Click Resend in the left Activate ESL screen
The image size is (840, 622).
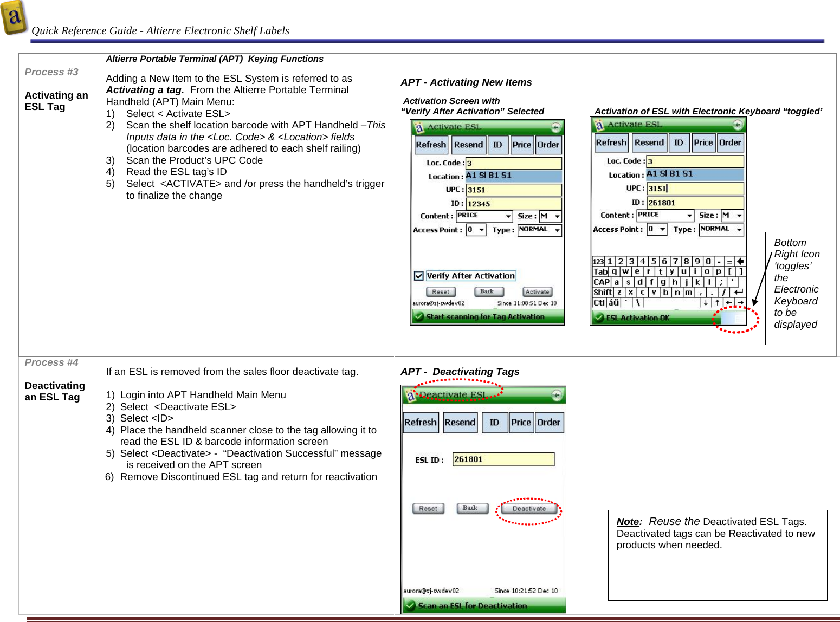pyautogui.click(x=468, y=145)
